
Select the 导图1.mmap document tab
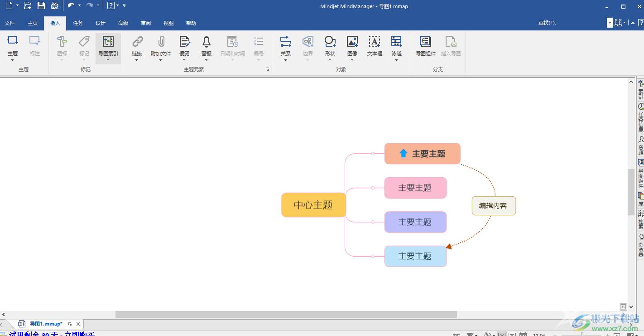[x=46, y=324]
